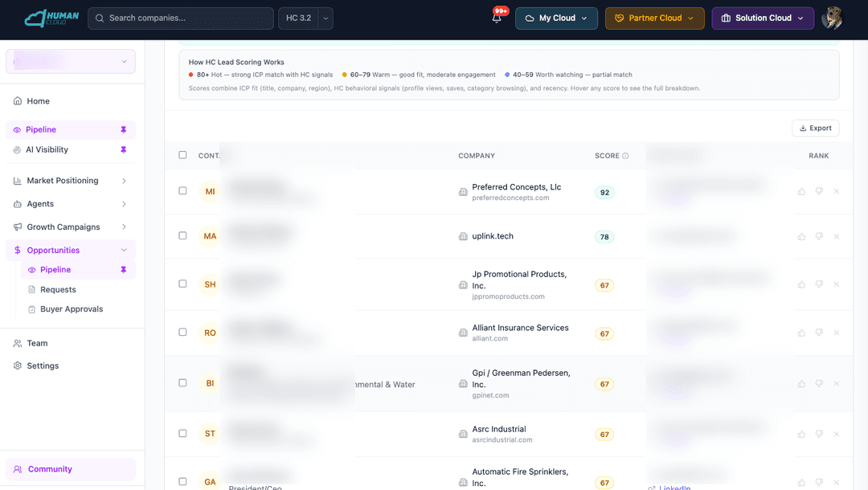Thumbs down the Asrc Industrial lead

(x=819, y=434)
